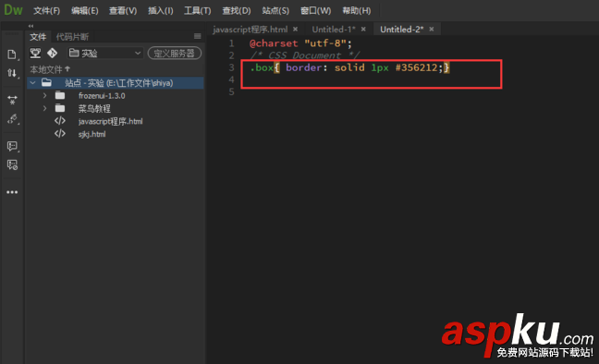Viewport: 599px width, 364px height.
Task: Open the 编辑(E) menu
Action: [84, 11]
